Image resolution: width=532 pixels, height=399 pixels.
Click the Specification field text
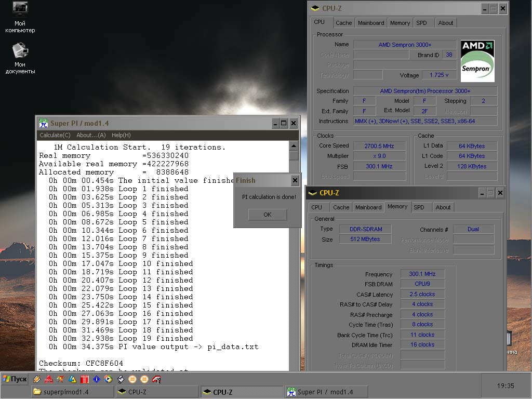[x=425, y=91]
